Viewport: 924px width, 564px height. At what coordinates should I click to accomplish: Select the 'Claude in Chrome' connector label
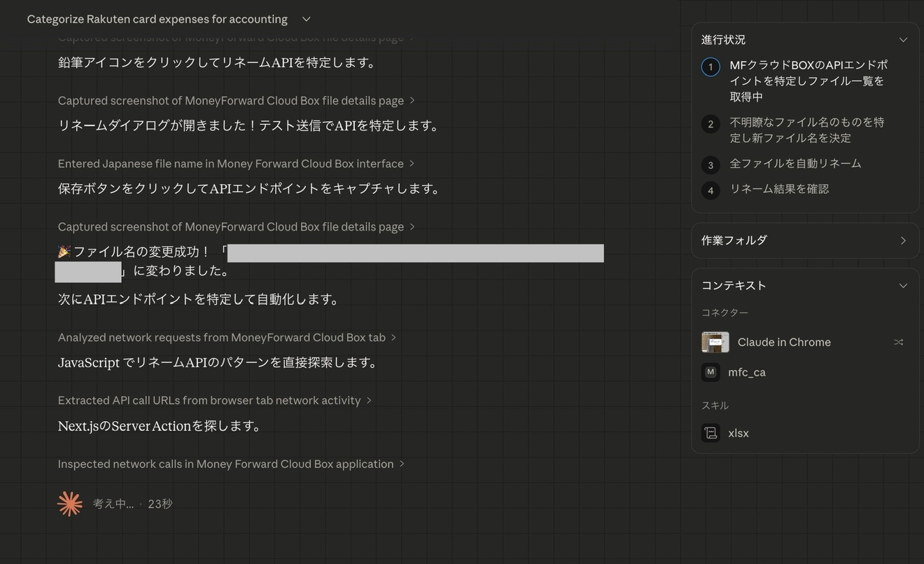point(784,342)
